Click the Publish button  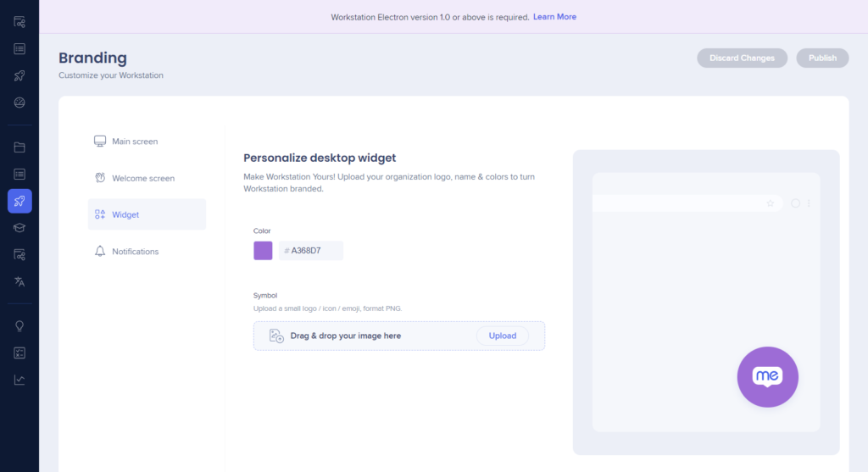(x=821, y=58)
